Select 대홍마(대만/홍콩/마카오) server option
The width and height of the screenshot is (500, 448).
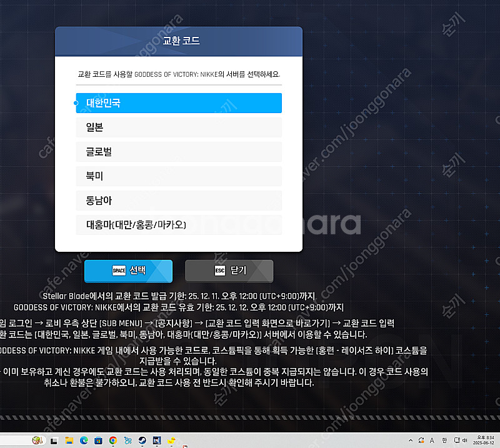179,225
